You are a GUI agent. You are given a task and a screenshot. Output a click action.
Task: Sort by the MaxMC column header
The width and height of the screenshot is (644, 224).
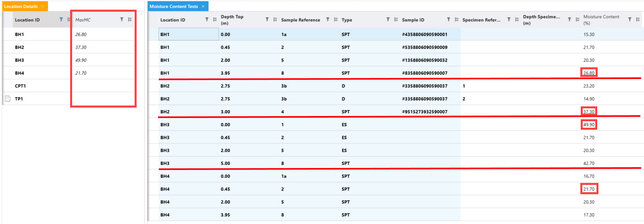83,20
